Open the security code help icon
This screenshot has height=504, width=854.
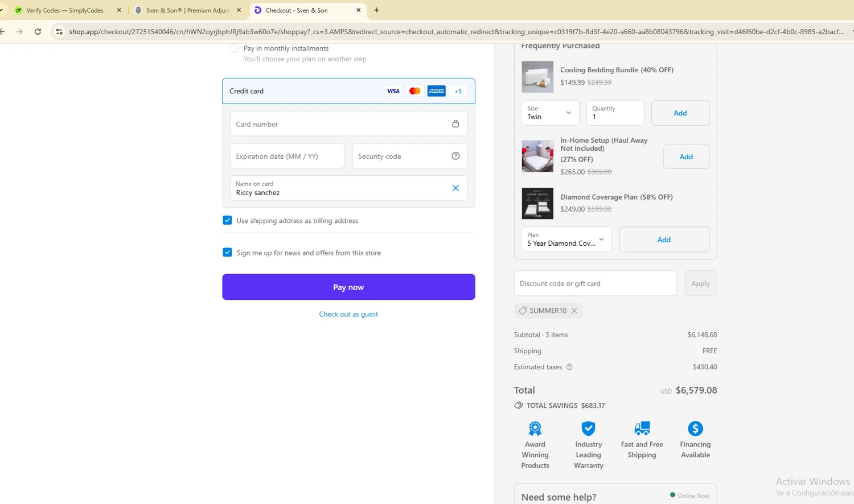tap(455, 156)
